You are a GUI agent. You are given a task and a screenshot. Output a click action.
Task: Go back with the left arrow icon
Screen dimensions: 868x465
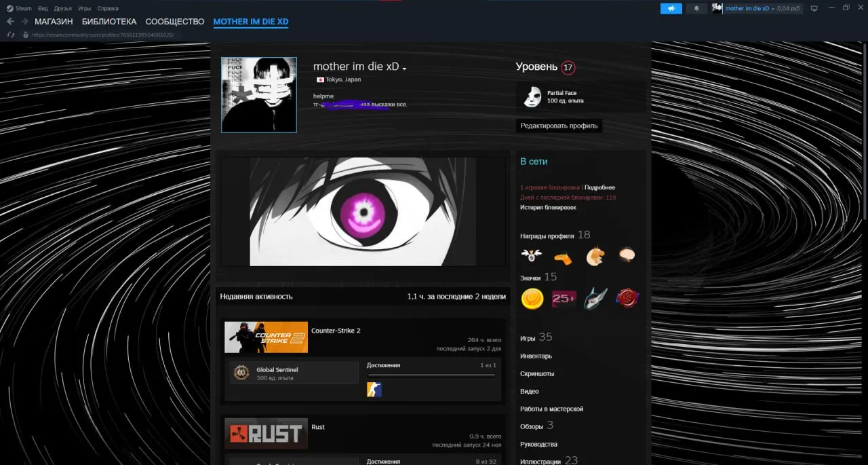coord(10,22)
